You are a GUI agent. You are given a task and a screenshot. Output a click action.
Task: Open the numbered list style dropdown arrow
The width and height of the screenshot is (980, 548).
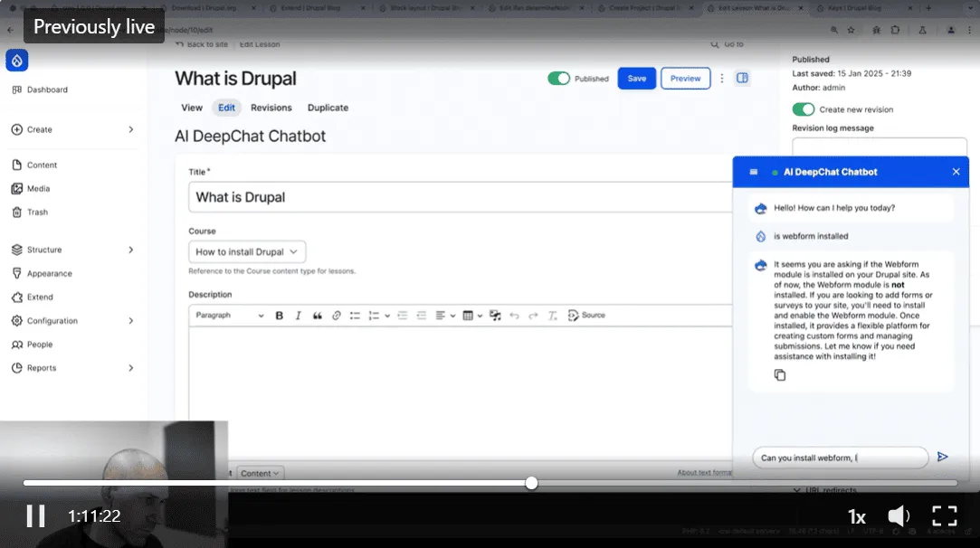[x=387, y=316]
